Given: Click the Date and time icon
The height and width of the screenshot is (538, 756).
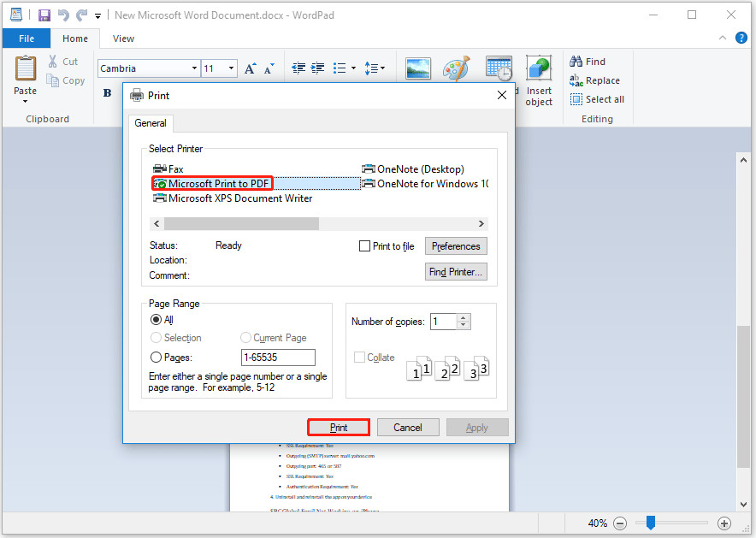Looking at the screenshot, I should [x=499, y=68].
